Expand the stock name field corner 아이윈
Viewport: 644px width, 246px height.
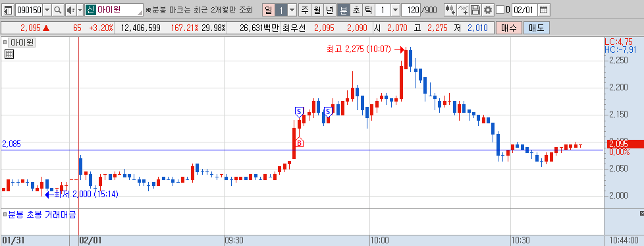click(x=140, y=13)
